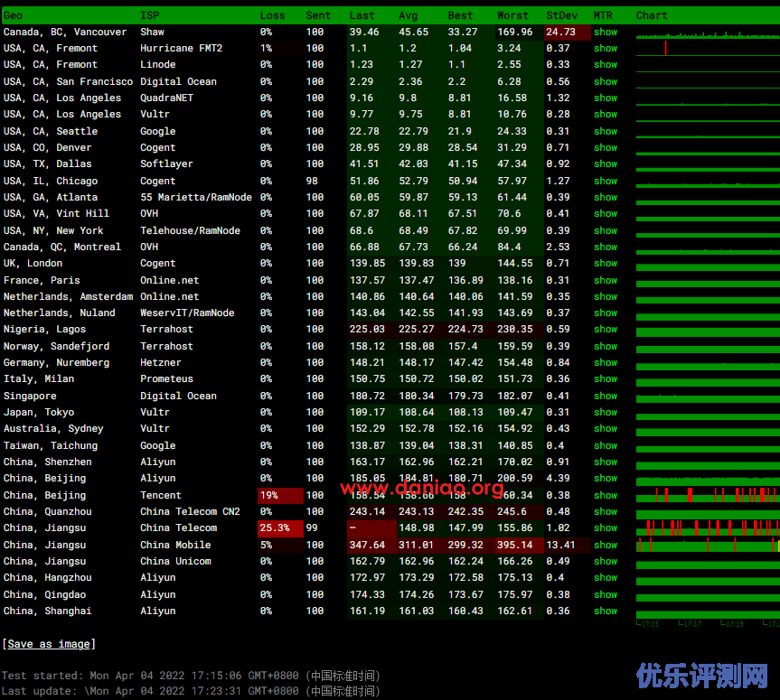The image size is (780, 700).
Task: Click the latency chart for Hurricane FMT2 row
Action: (x=708, y=48)
